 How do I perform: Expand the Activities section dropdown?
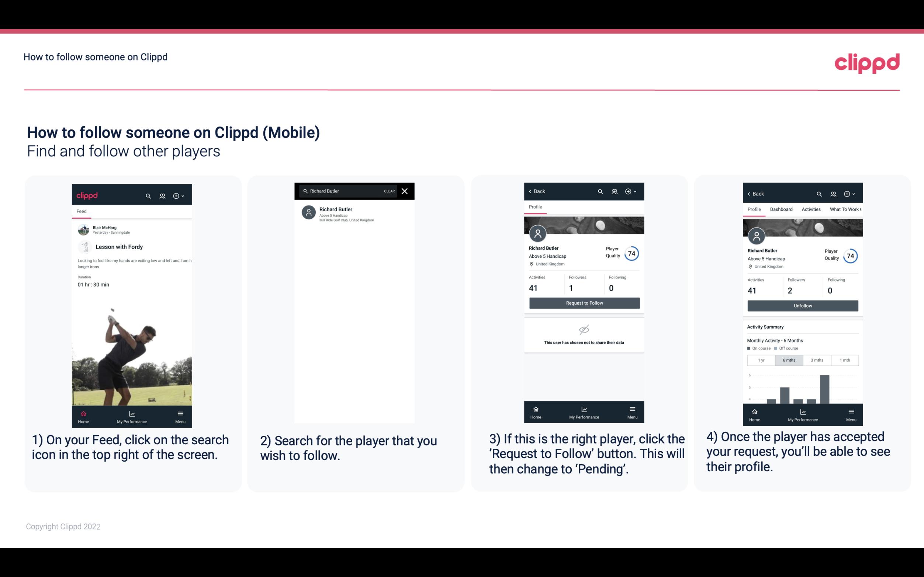point(811,209)
